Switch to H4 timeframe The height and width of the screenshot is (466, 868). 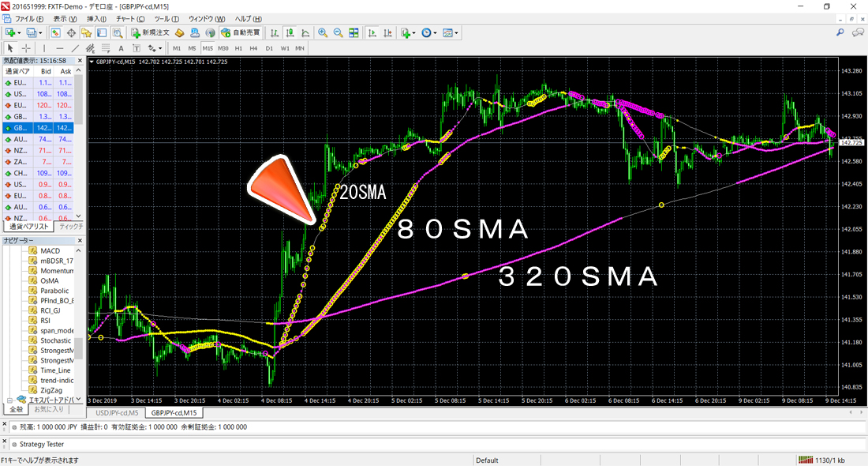click(x=253, y=48)
